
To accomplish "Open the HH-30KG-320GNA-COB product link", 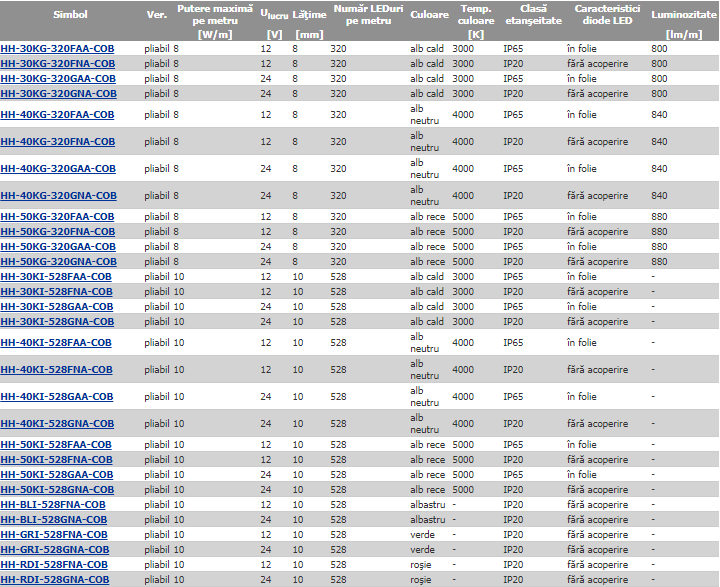I will 59,94.
